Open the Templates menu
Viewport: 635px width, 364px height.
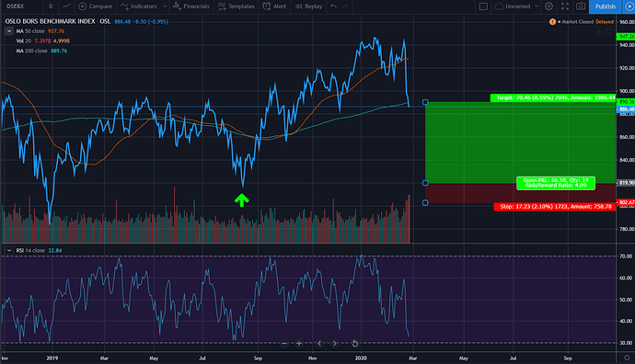coord(237,6)
